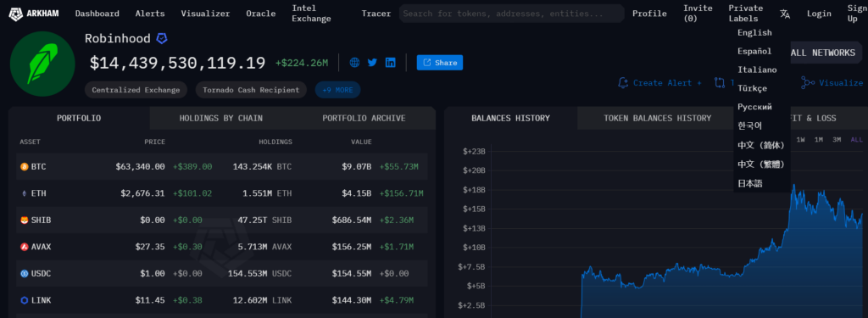868x318 pixels.
Task: Open the Alerts menu
Action: tap(150, 14)
